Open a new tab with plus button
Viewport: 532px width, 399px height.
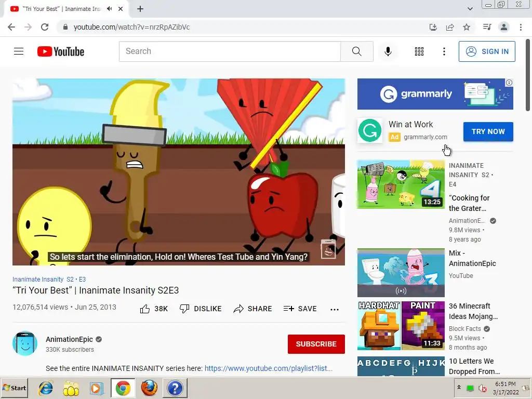coord(140,9)
